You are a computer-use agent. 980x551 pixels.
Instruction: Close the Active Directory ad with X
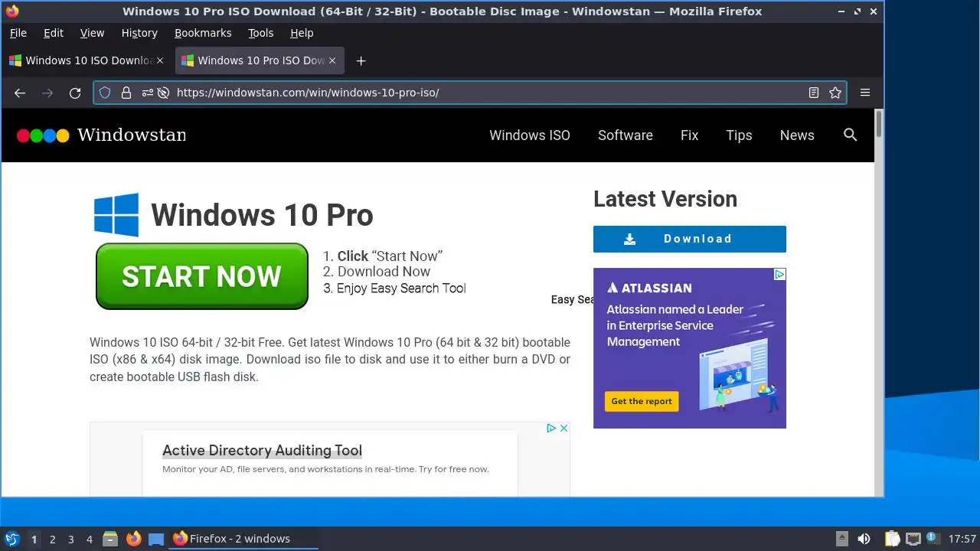563,428
